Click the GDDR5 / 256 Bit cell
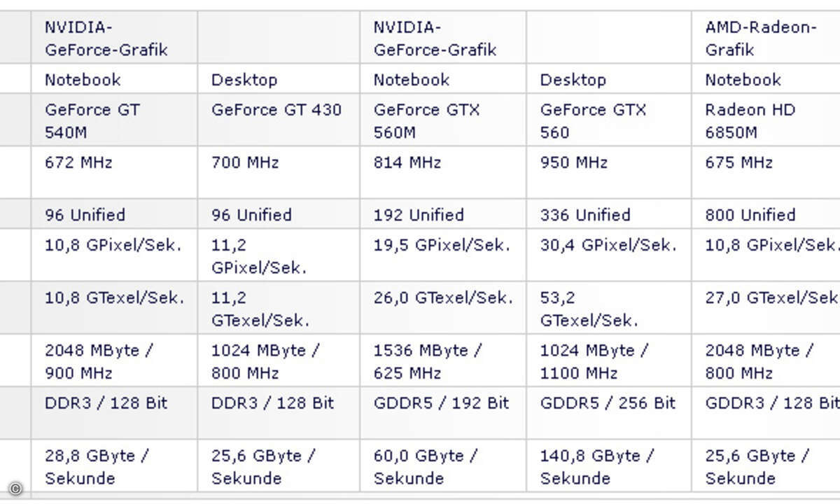The image size is (840, 504). point(609,412)
